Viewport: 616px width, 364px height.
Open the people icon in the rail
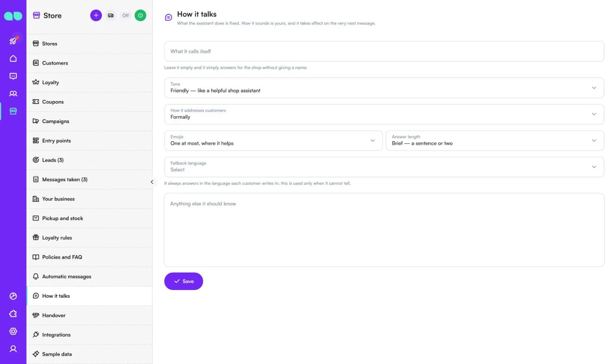pyautogui.click(x=13, y=94)
